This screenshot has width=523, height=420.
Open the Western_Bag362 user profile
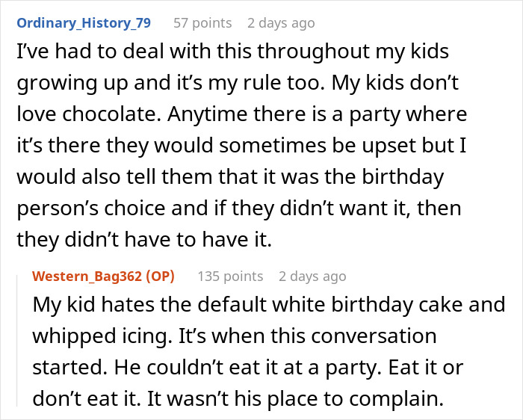coord(91,277)
